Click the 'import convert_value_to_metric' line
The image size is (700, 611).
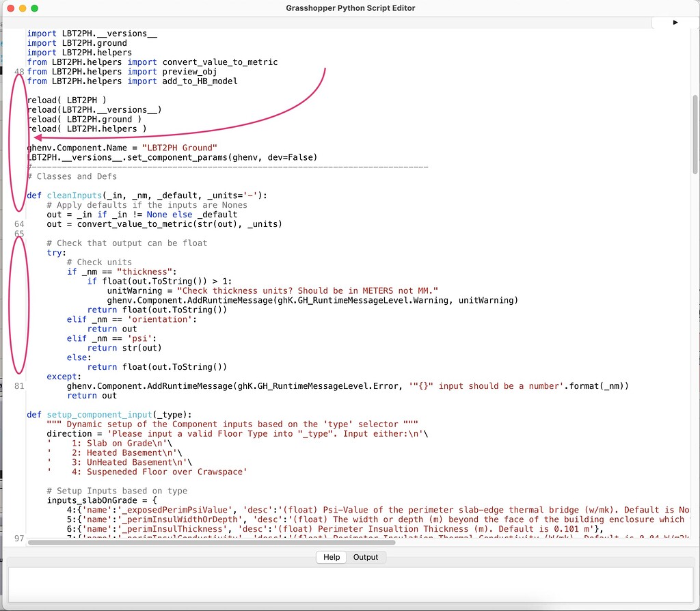tap(152, 62)
